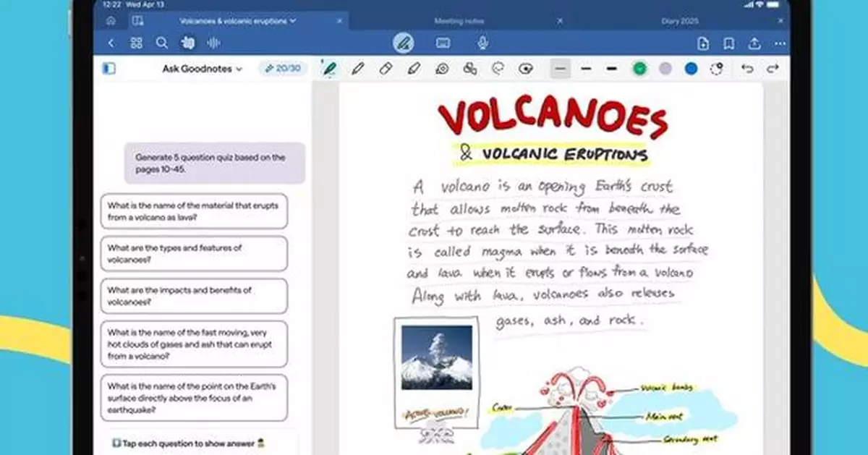Select the lasso selection tool
Screen dimensions: 868x455
[498, 69]
